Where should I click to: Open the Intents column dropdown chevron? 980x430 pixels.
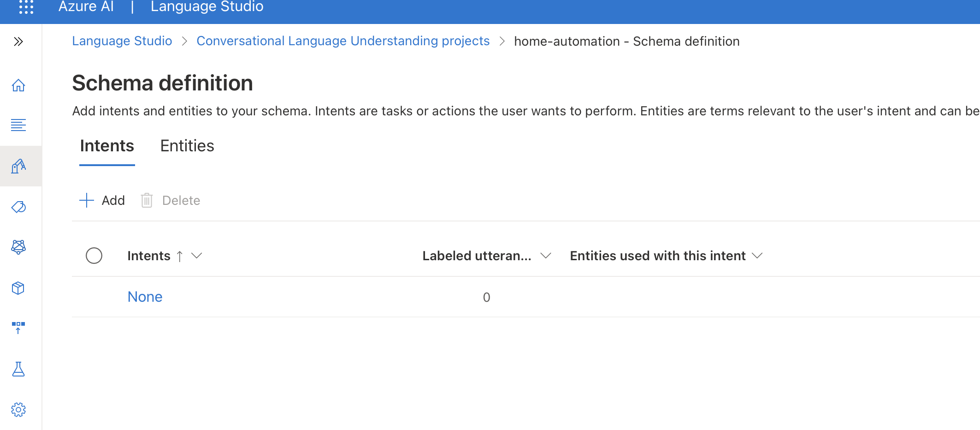click(x=197, y=256)
